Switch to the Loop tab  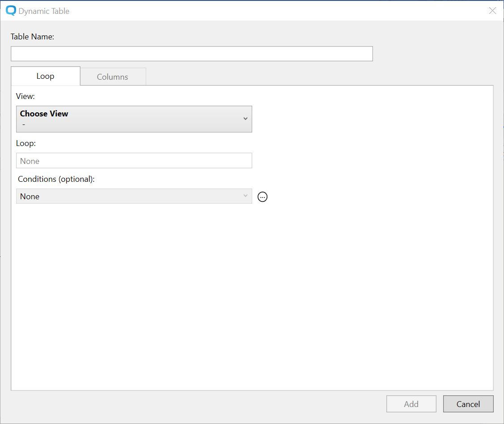(x=45, y=76)
